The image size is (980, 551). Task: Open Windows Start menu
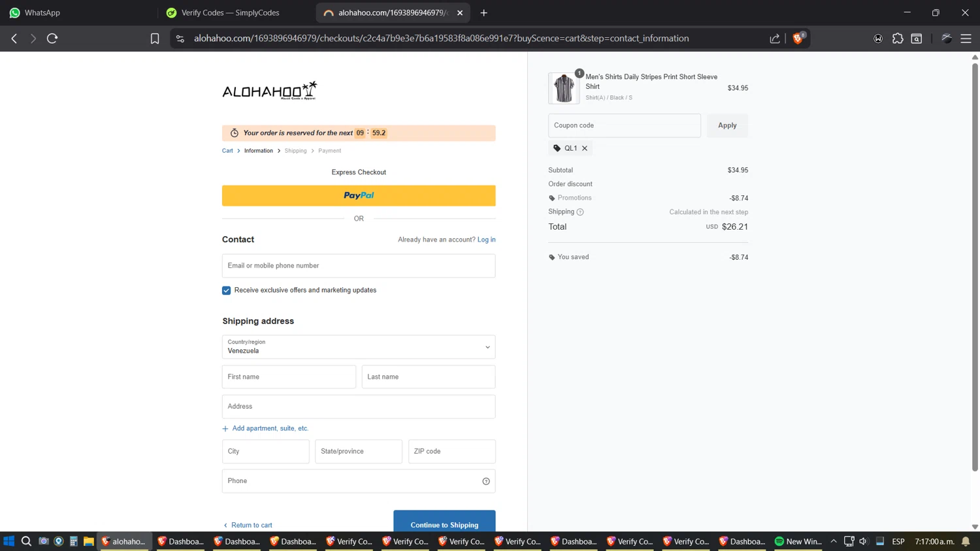pos(8,541)
